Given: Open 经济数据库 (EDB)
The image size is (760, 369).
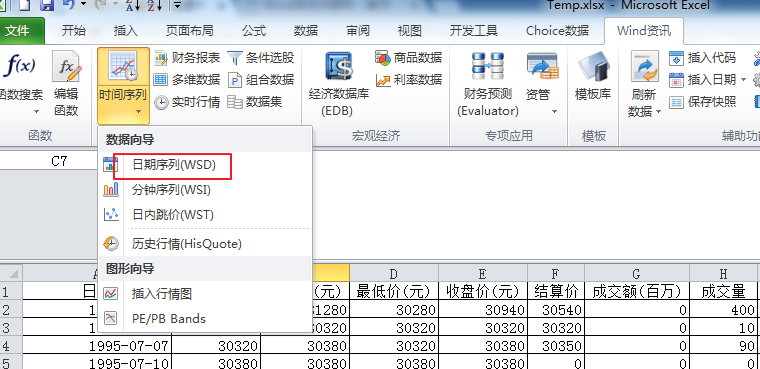Looking at the screenshot, I should point(338,84).
